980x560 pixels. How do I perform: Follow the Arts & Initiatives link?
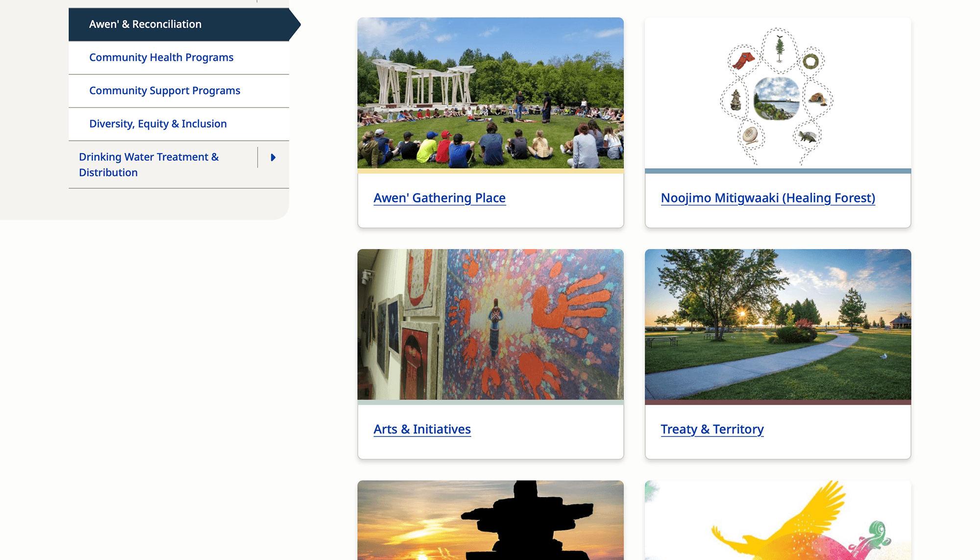tap(422, 429)
